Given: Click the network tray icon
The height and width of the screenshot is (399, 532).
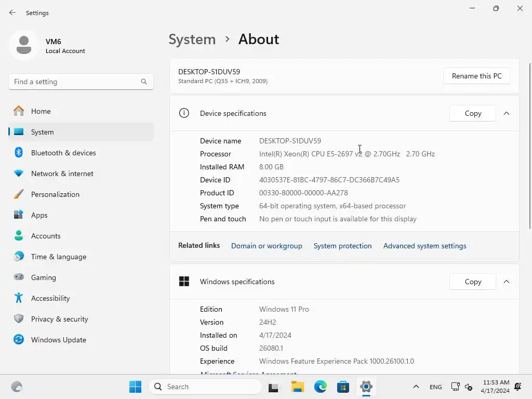Looking at the screenshot, I should 455,387.
